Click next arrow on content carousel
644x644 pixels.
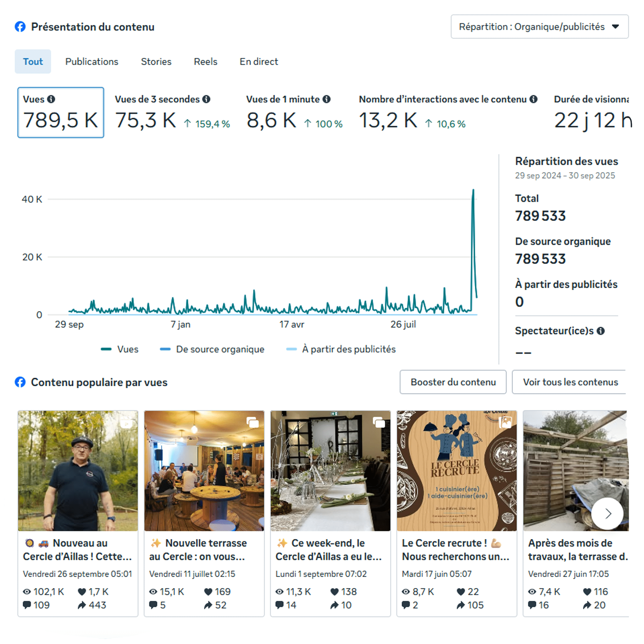pyautogui.click(x=607, y=514)
